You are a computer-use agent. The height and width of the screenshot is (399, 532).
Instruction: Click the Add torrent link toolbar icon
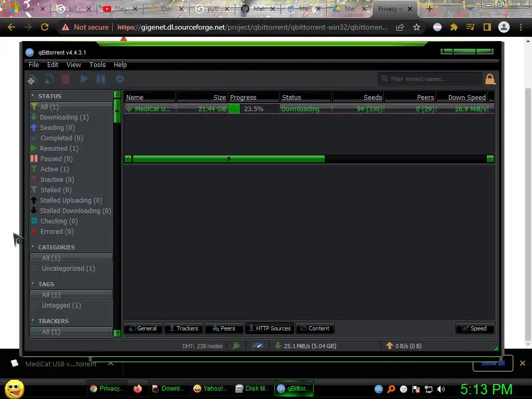coord(33,79)
